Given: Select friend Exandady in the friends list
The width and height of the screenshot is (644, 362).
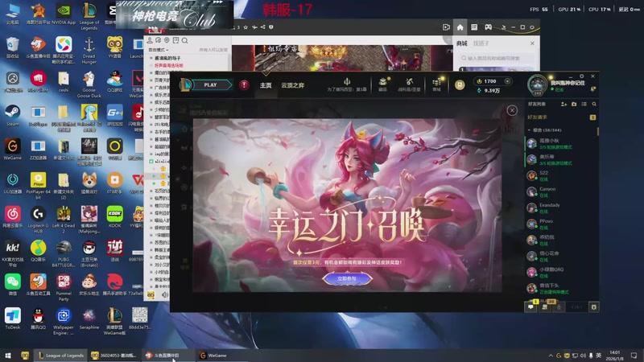Looking at the screenshot, I should [x=561, y=208].
